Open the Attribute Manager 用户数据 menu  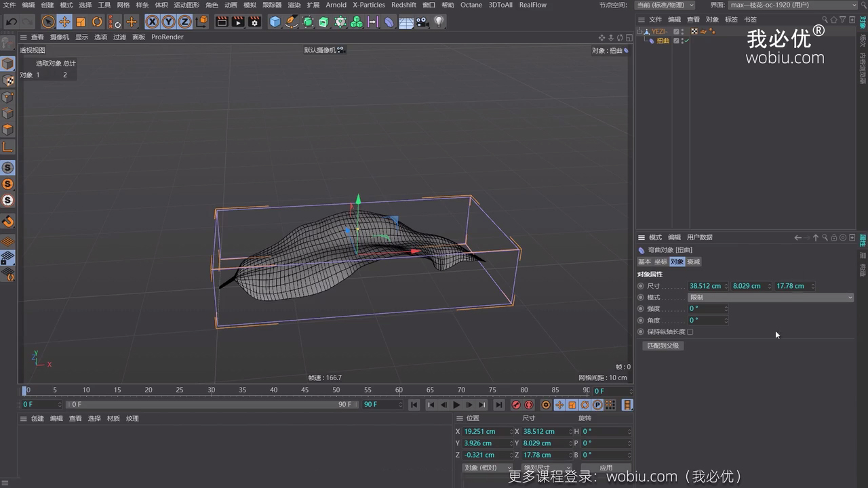pyautogui.click(x=700, y=237)
